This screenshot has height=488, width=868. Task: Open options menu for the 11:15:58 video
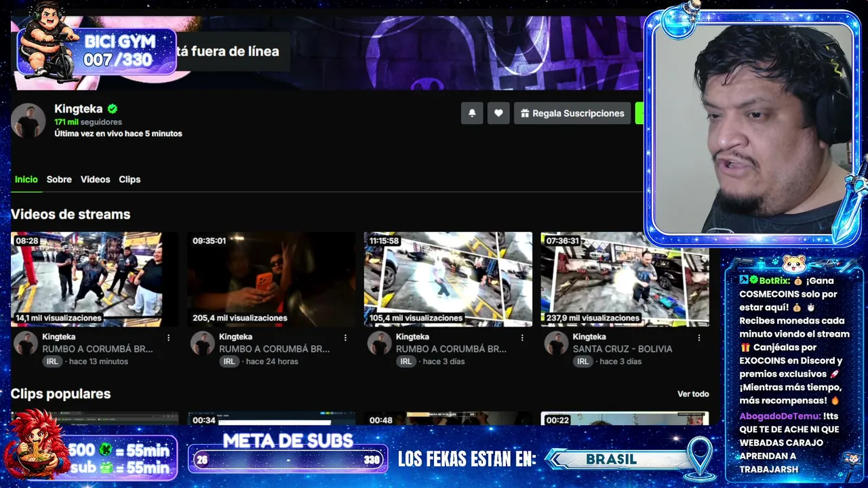(522, 338)
